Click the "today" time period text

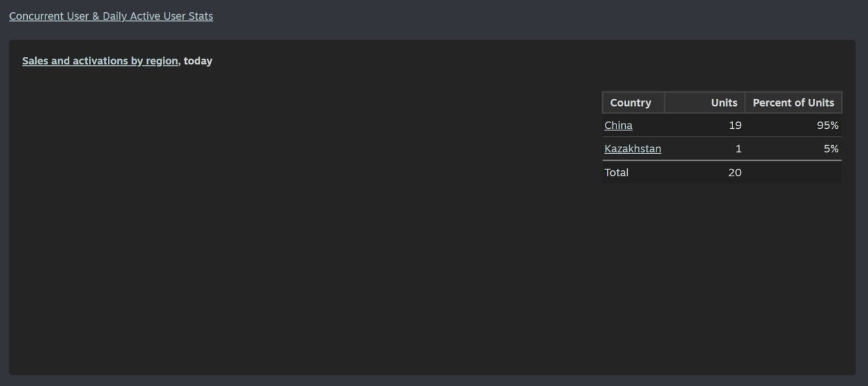(198, 61)
